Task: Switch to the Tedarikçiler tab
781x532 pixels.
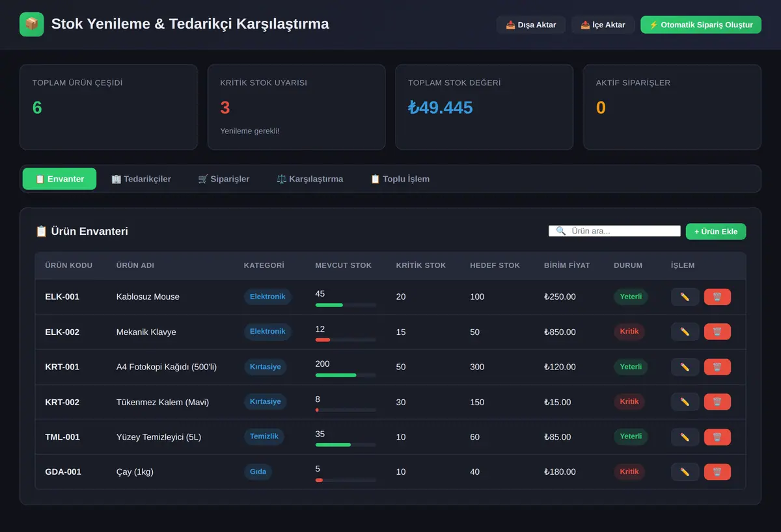Action: [141, 179]
